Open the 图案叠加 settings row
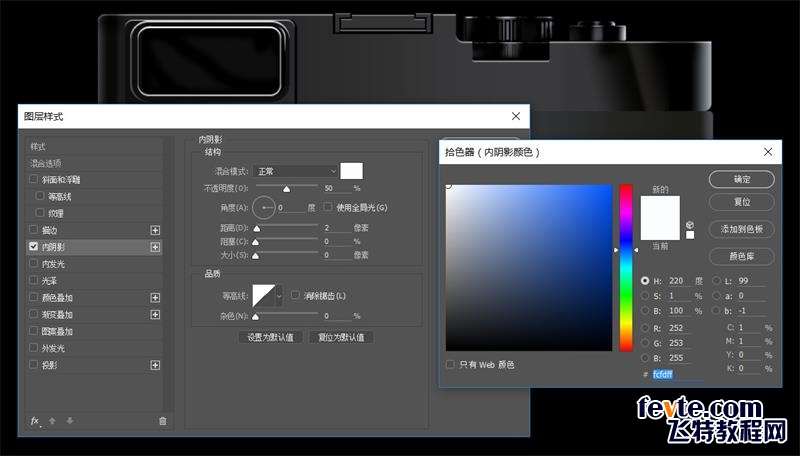800x456 pixels. pyautogui.click(x=94, y=332)
